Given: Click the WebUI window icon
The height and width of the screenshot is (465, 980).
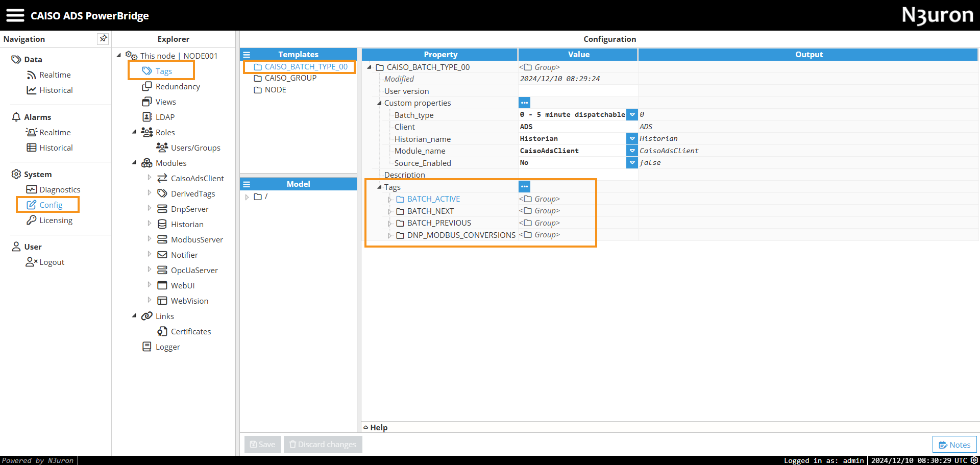Looking at the screenshot, I should tap(162, 285).
